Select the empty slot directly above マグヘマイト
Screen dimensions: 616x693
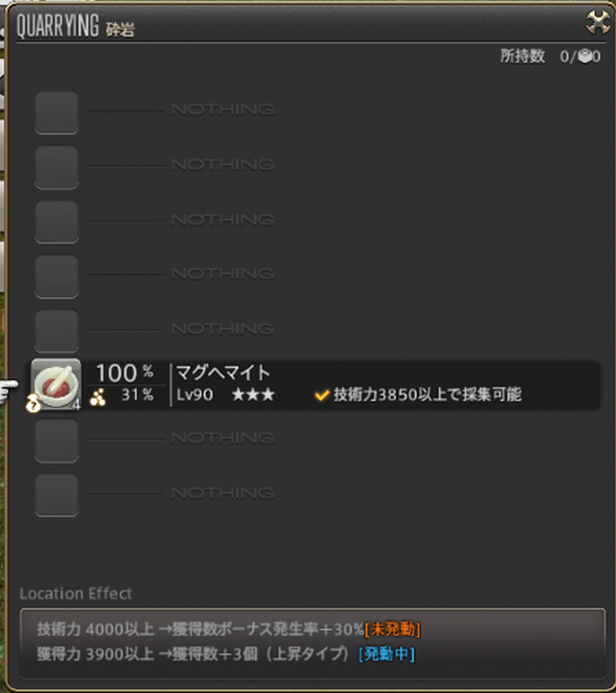[x=57, y=331]
